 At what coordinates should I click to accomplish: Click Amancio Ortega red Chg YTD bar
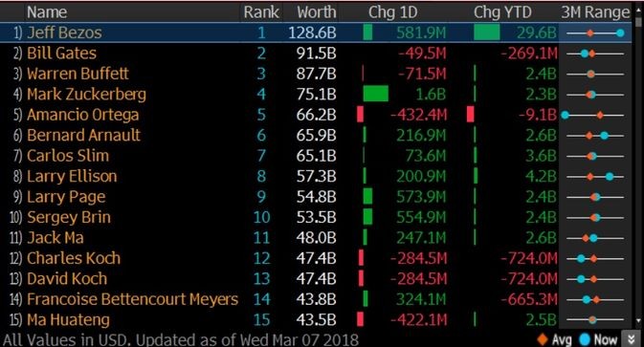[x=471, y=115]
